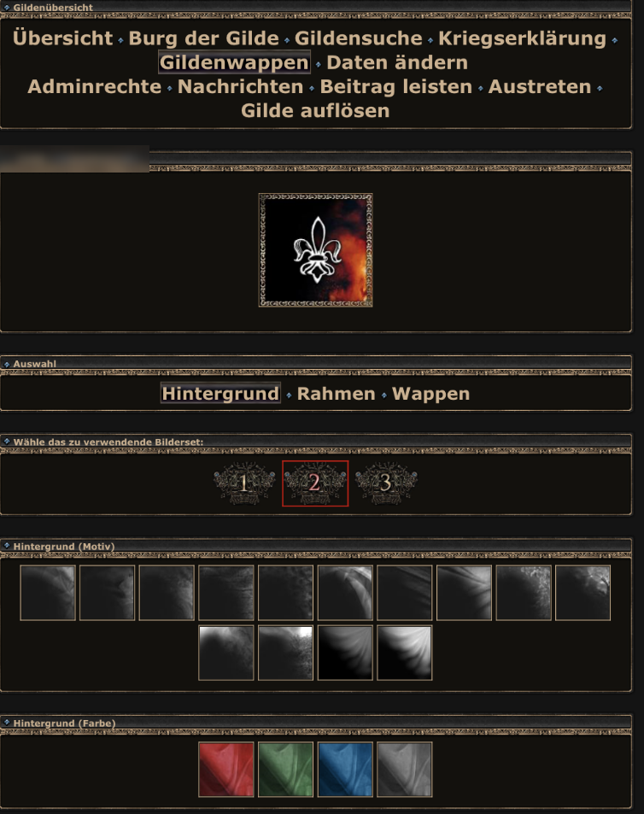Click the fleur-de-lis guild crest preview
Image resolution: width=644 pixels, height=814 pixels.
pyautogui.click(x=315, y=250)
